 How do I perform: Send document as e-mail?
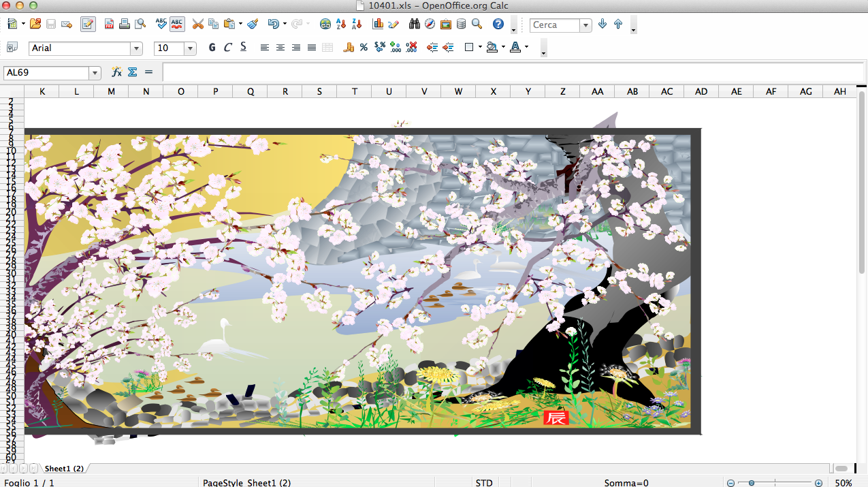click(x=67, y=25)
